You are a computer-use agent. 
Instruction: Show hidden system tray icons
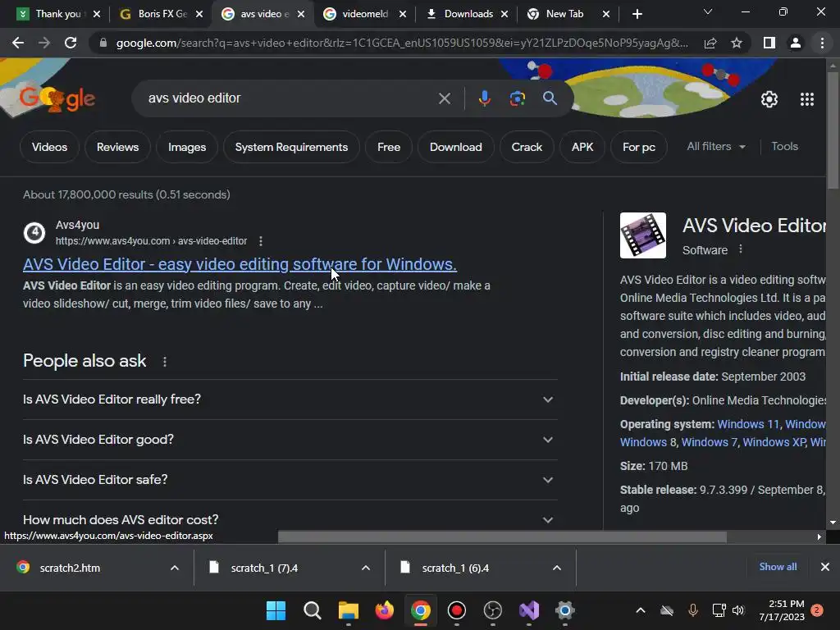tap(640, 610)
